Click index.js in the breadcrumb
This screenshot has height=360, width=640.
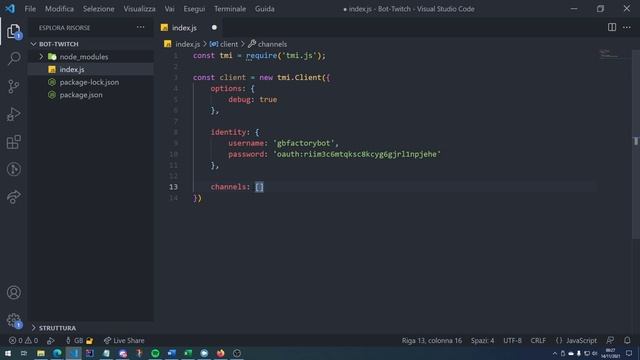[x=187, y=44]
